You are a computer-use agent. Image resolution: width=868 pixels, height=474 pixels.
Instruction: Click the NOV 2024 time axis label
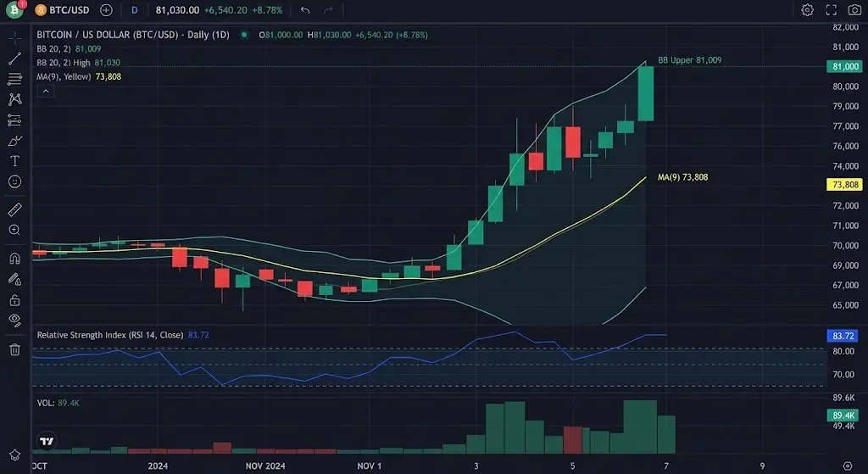pyautogui.click(x=265, y=466)
